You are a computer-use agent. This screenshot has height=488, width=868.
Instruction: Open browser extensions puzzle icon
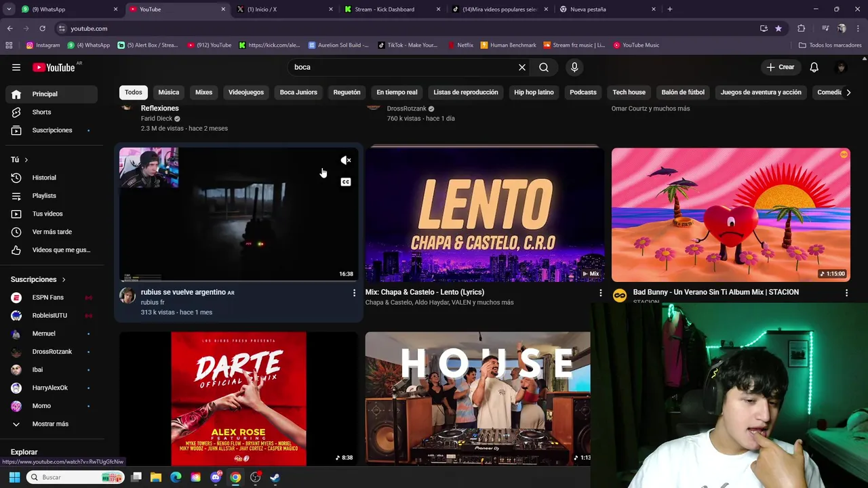tap(802, 28)
